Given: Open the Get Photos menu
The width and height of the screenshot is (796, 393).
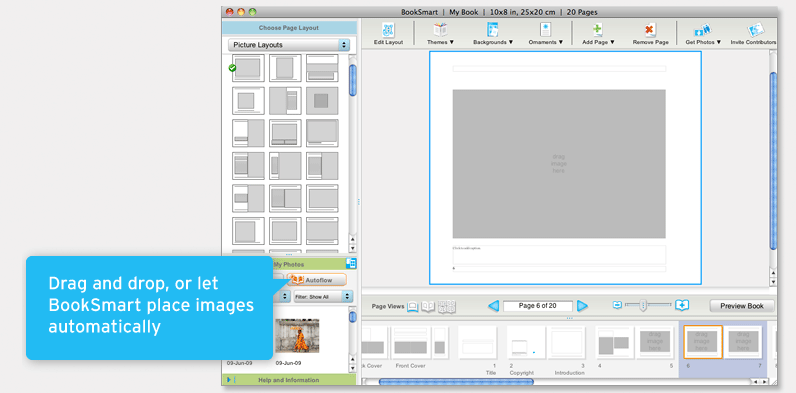Looking at the screenshot, I should point(703,34).
